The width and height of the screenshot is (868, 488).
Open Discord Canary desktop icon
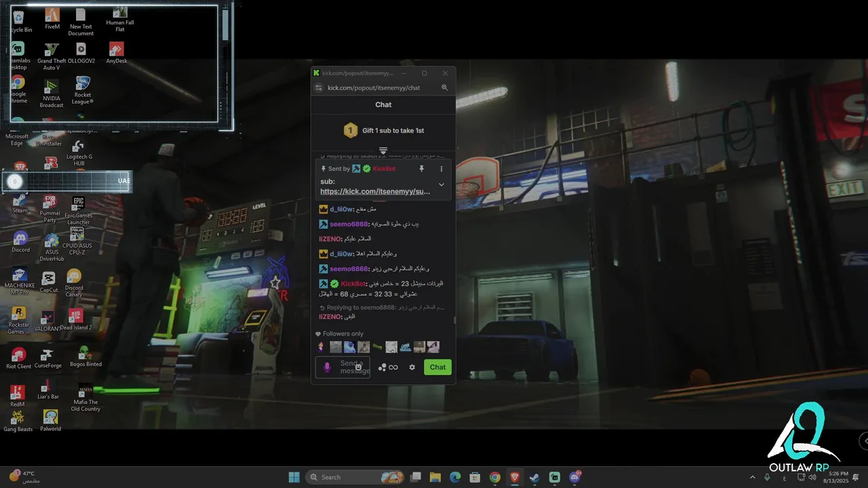click(74, 283)
